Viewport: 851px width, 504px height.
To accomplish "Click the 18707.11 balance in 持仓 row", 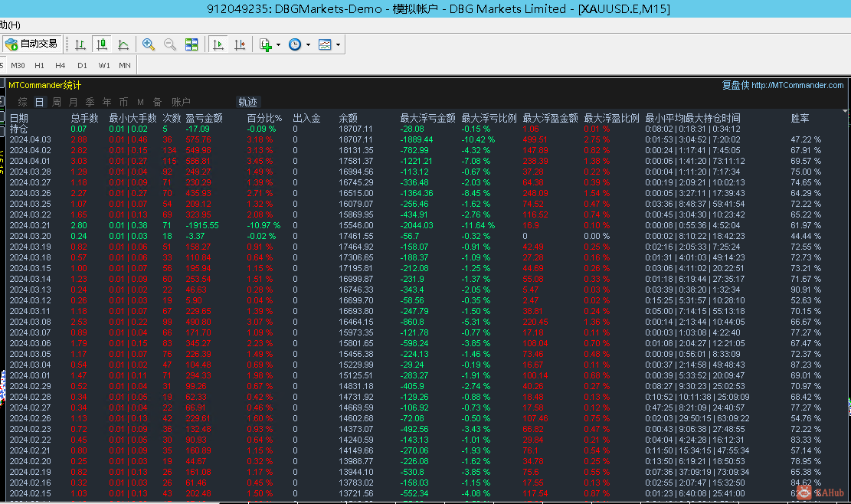I will (356, 129).
